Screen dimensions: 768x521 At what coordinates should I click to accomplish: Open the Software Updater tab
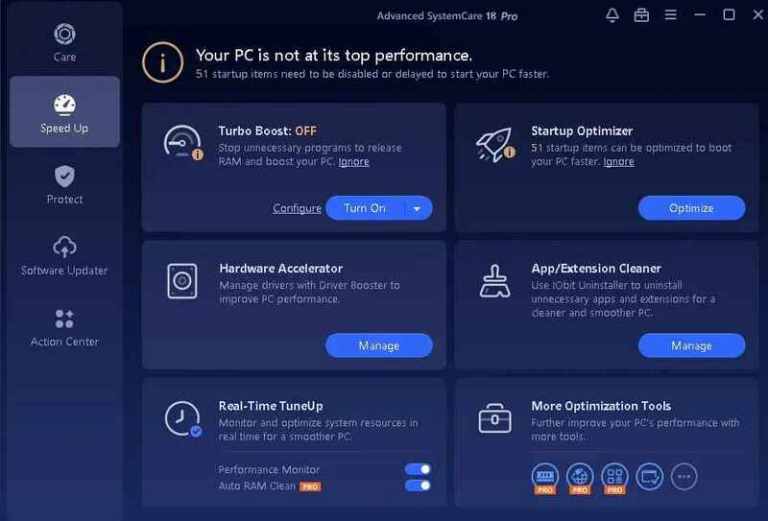65,256
